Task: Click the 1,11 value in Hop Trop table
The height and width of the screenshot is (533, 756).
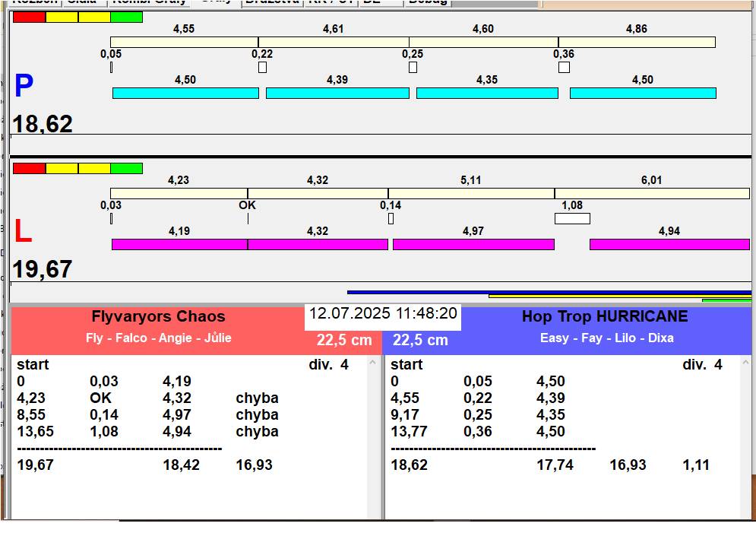Action: click(696, 465)
